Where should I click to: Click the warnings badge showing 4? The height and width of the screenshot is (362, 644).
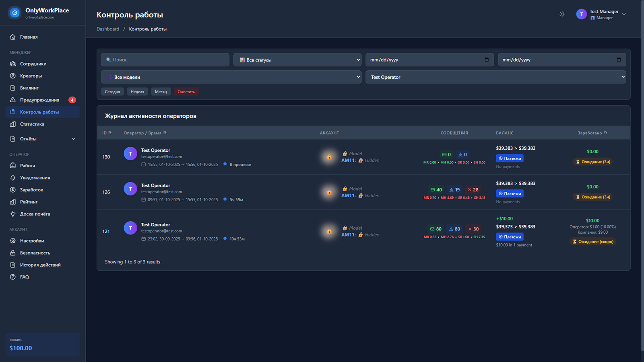click(72, 100)
